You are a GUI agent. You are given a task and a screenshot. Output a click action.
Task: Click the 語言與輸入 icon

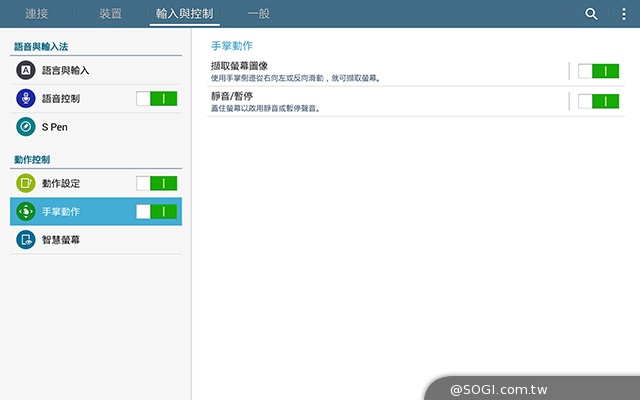pos(26,71)
